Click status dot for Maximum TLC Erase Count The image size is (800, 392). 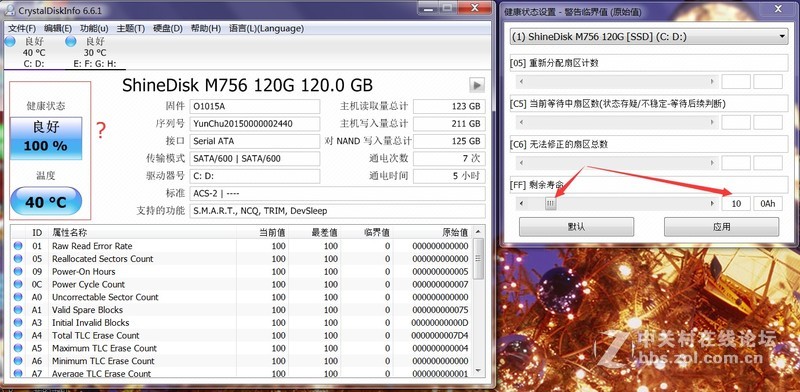click(x=18, y=348)
